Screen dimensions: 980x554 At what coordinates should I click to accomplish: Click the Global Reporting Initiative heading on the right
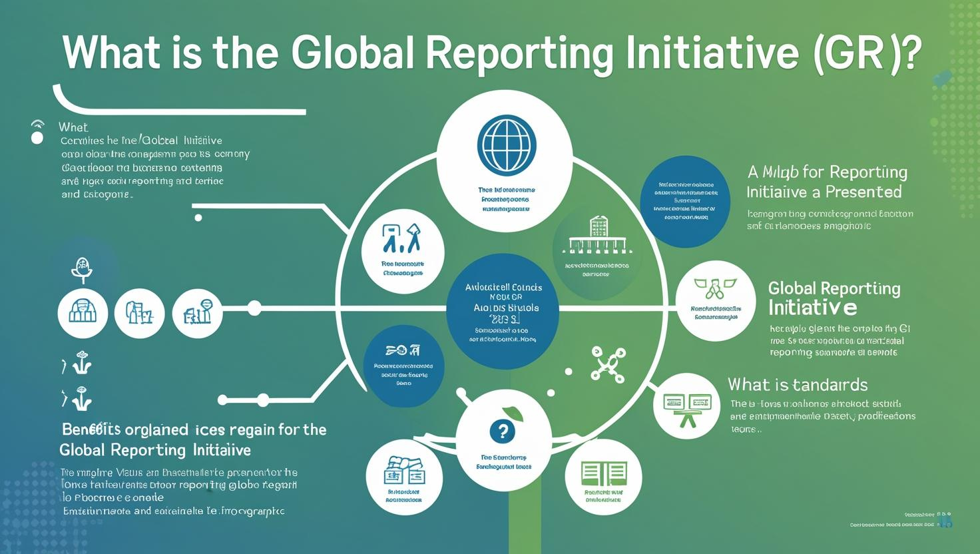click(x=834, y=298)
